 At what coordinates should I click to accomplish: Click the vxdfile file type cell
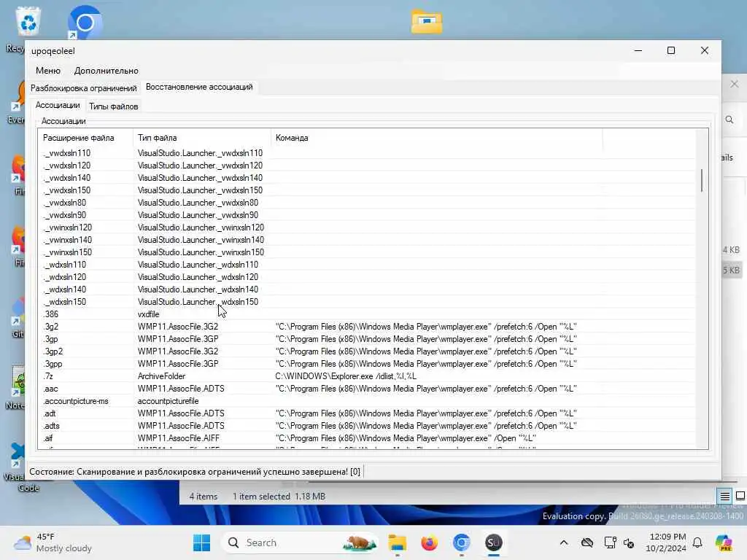point(148,314)
